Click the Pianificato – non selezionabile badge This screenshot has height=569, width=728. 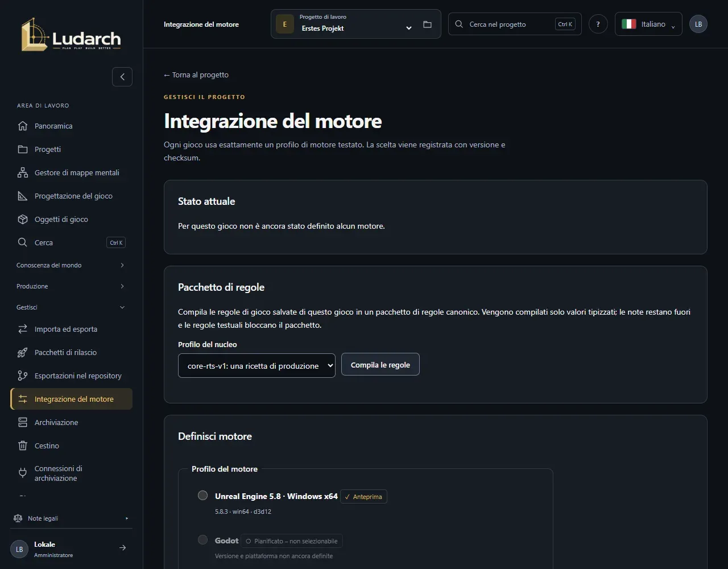pyautogui.click(x=292, y=541)
